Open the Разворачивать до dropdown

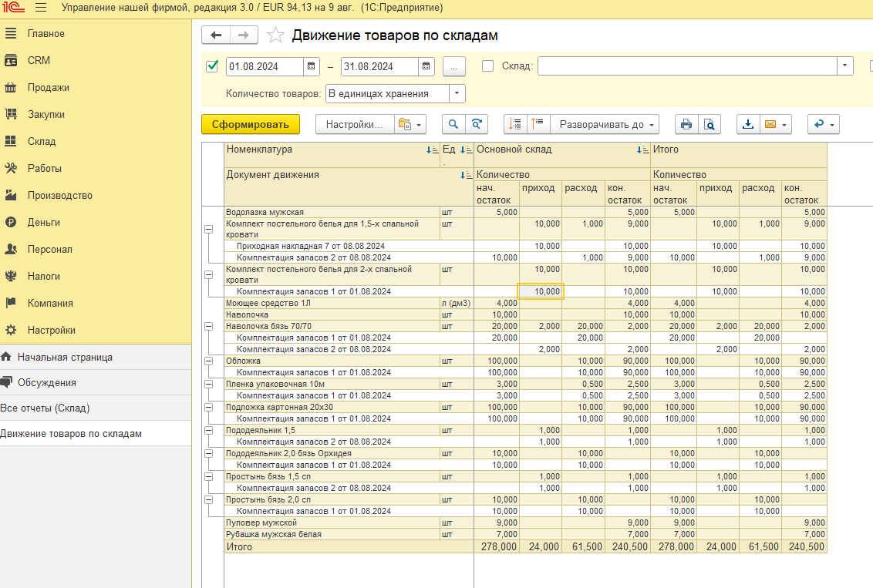pyautogui.click(x=605, y=124)
